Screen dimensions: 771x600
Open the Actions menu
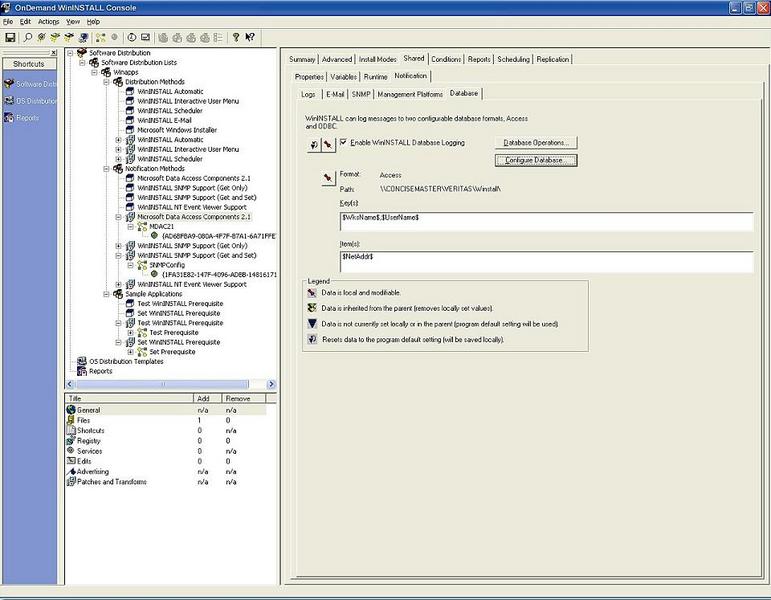point(48,22)
